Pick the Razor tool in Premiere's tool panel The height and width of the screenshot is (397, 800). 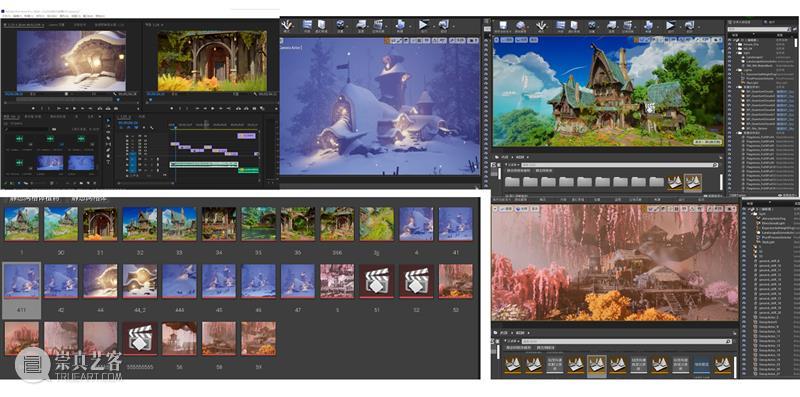coord(108,138)
